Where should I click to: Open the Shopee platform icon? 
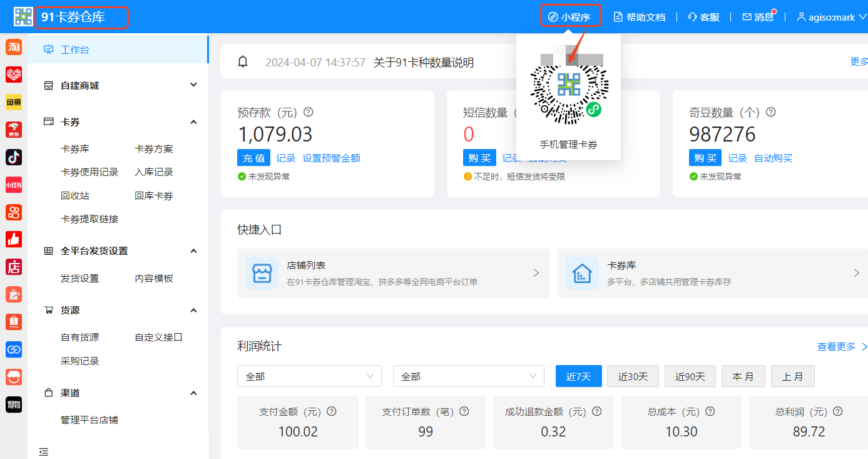tap(14, 322)
